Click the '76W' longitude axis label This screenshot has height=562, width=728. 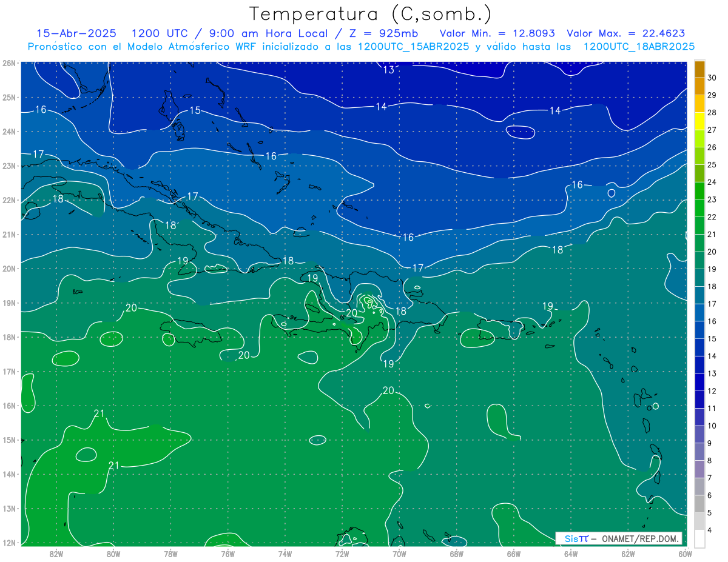(x=227, y=554)
